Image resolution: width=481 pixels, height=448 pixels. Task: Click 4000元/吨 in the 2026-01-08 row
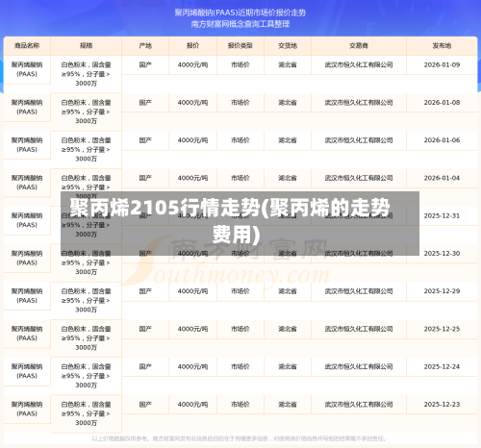192,103
